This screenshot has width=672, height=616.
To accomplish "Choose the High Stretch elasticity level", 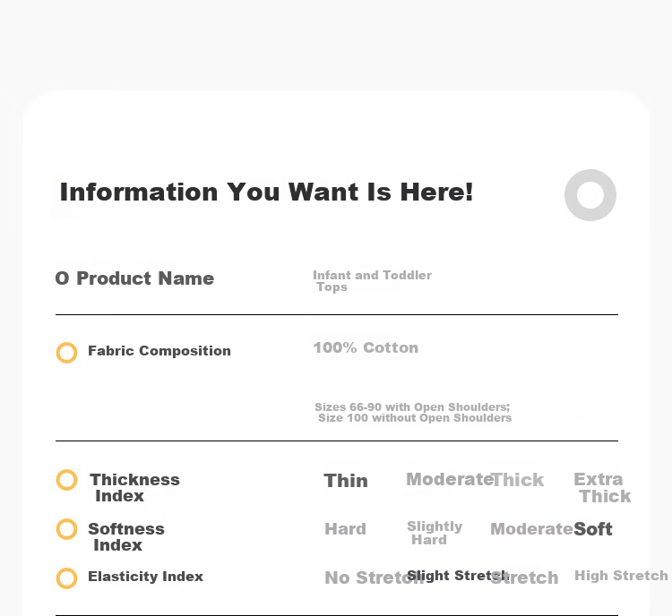I will (x=621, y=576).
